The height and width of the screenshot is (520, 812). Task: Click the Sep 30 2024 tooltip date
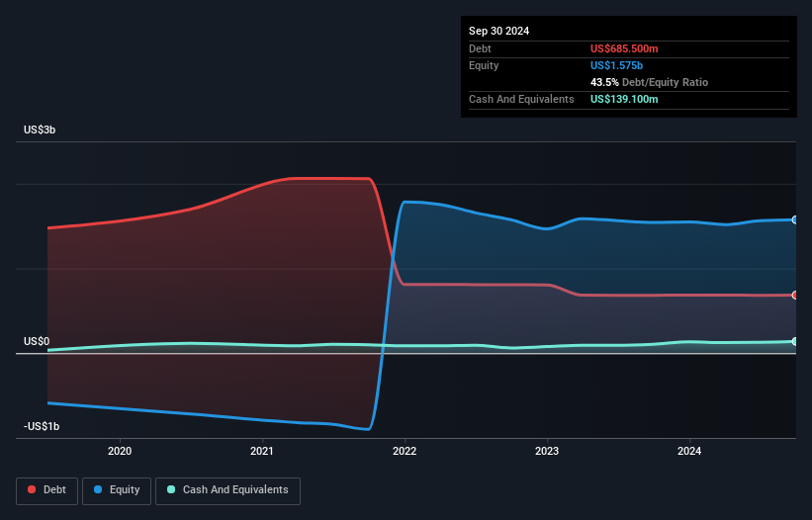[498, 31]
